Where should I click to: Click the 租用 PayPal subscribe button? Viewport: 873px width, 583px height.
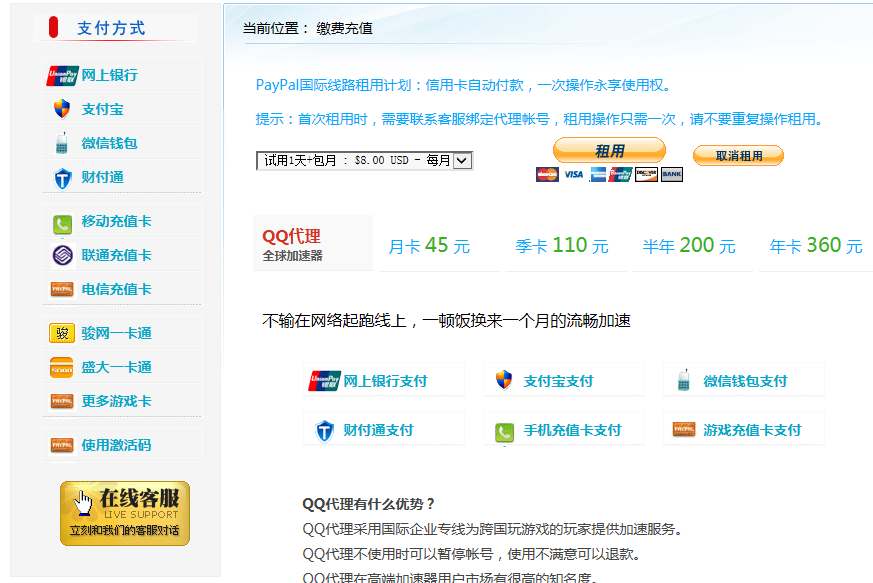(609, 151)
